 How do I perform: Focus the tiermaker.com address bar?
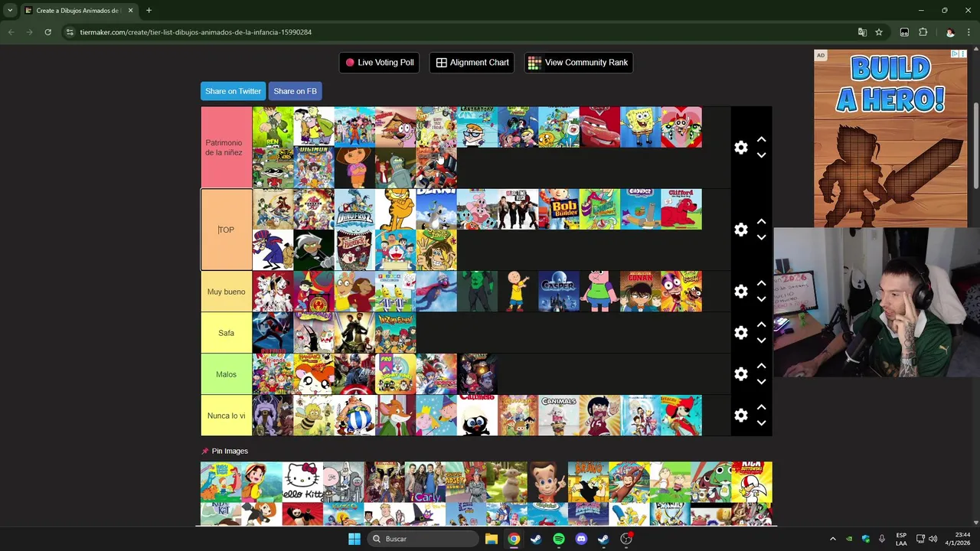pos(459,32)
